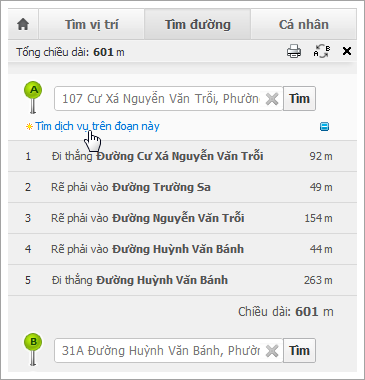Select step 5 Đi thẳng Đường Huỳnh Văn Bánh
The image size is (365, 380).
click(182, 280)
